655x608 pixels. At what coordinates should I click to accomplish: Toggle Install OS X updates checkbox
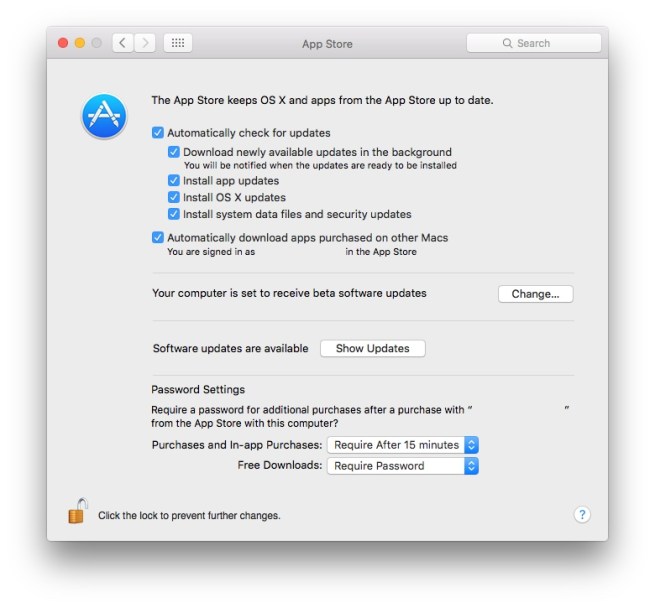pos(174,197)
